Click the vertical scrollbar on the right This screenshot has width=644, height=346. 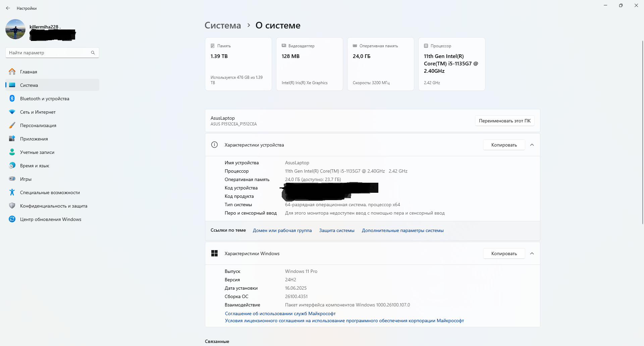point(642,132)
